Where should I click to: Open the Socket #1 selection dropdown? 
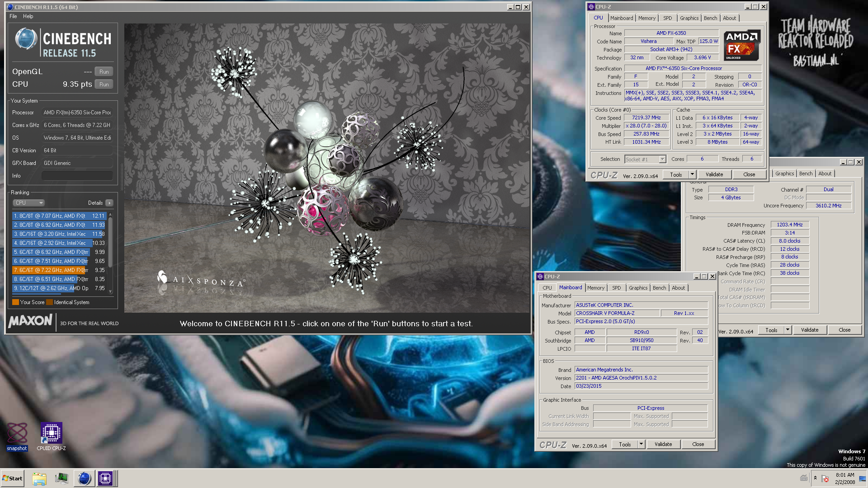tap(646, 159)
